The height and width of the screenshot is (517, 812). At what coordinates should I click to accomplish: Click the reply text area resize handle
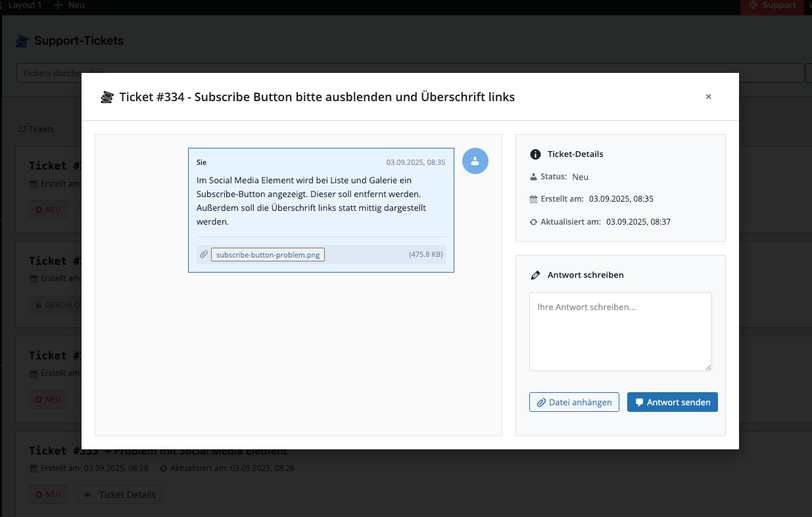coord(708,367)
